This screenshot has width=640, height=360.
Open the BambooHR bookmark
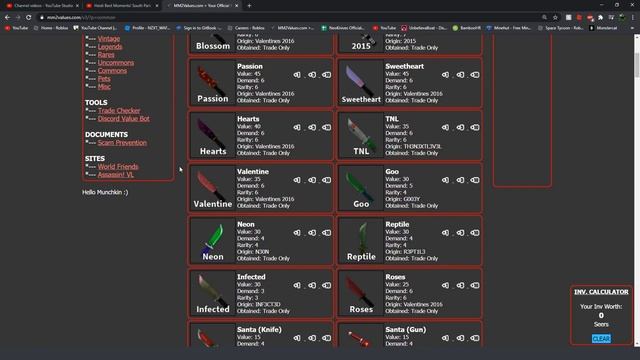[x=467, y=28]
